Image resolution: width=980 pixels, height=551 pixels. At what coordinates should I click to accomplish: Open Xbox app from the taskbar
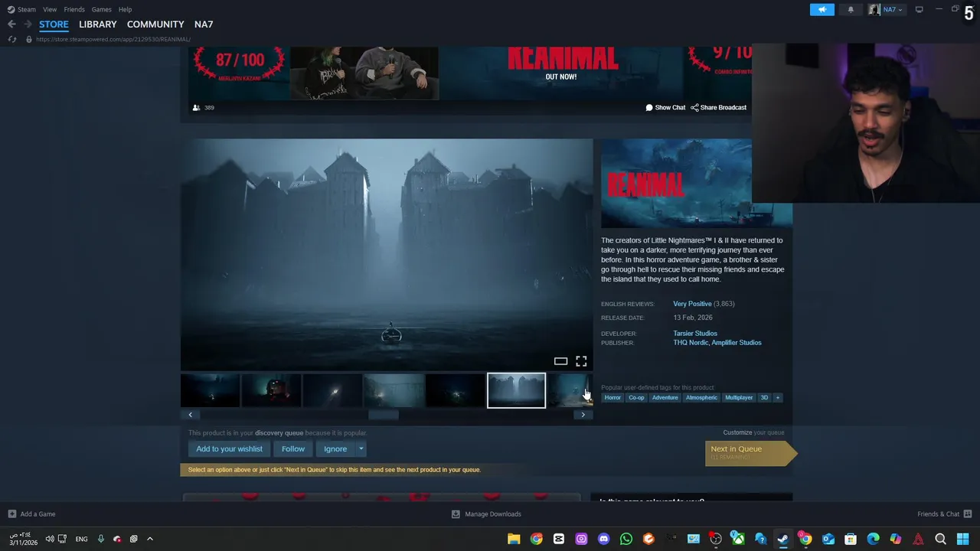[738, 539]
